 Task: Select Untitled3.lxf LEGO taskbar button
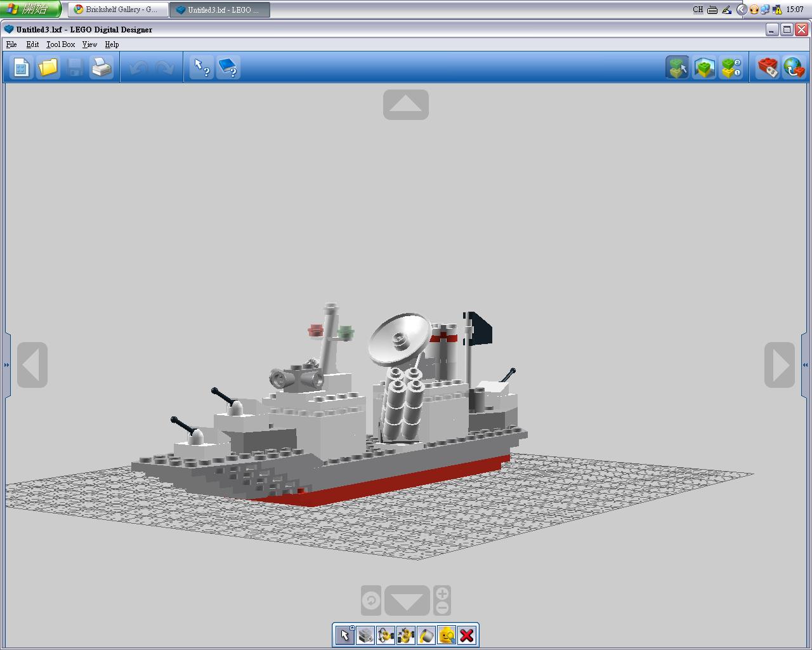point(219,10)
